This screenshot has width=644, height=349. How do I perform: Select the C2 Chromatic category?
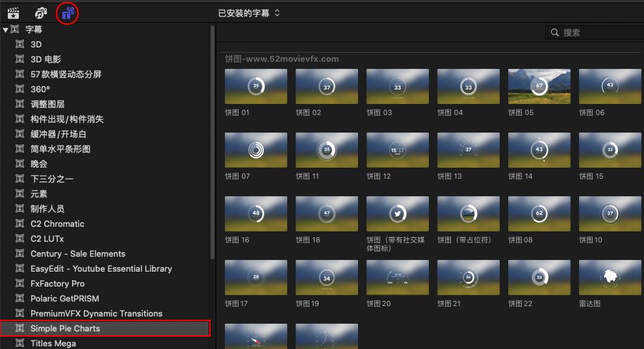click(105, 224)
